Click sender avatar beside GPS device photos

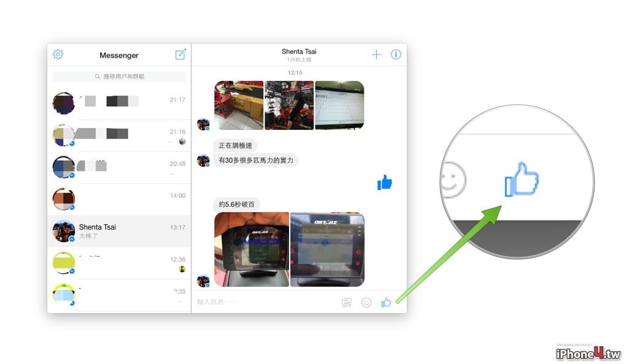[203, 281]
